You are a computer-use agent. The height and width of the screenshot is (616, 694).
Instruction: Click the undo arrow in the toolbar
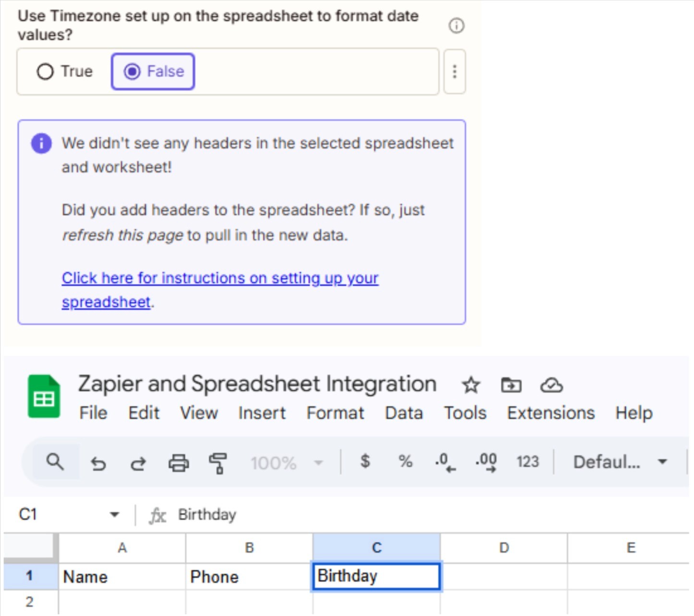click(98, 463)
